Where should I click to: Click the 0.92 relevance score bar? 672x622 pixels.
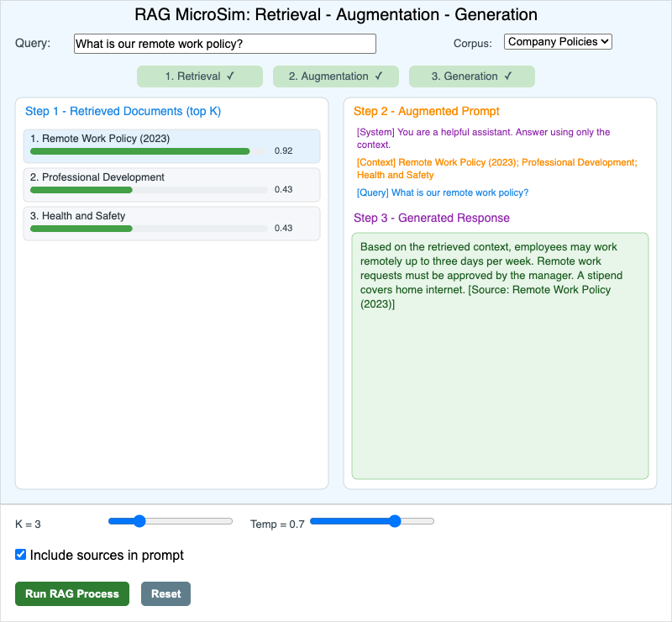click(149, 151)
